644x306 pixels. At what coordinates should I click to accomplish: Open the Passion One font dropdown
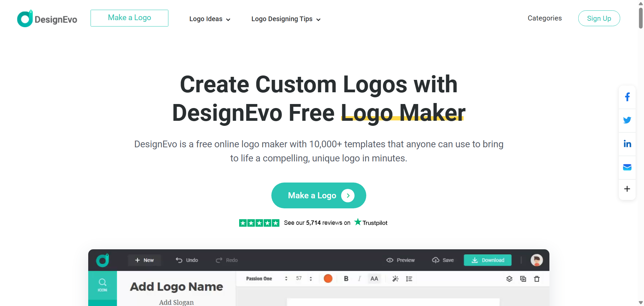point(267,278)
